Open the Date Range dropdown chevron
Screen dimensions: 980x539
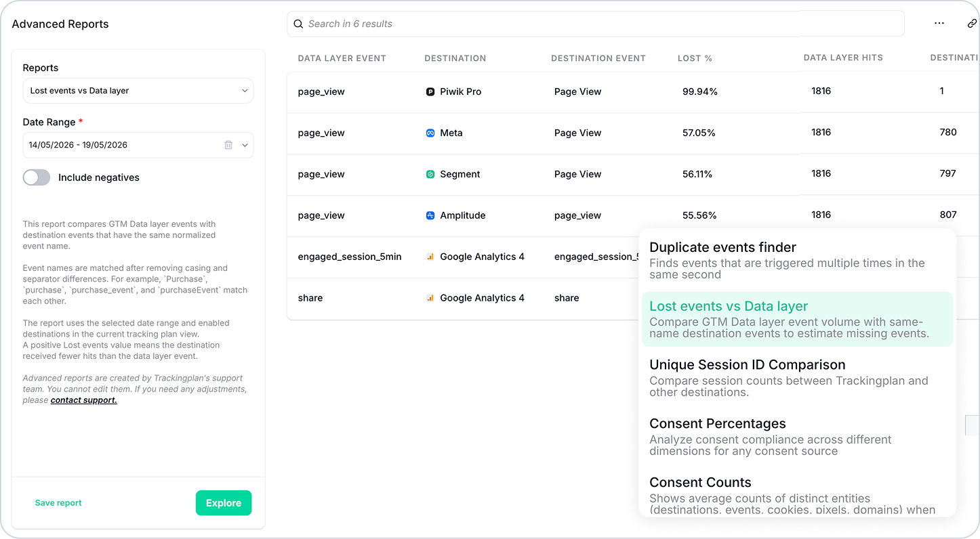(x=245, y=145)
